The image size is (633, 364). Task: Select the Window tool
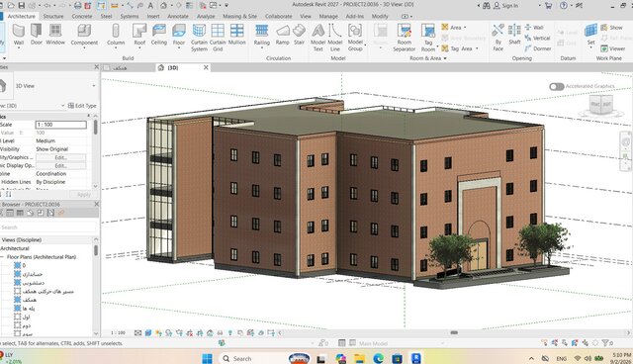55,34
